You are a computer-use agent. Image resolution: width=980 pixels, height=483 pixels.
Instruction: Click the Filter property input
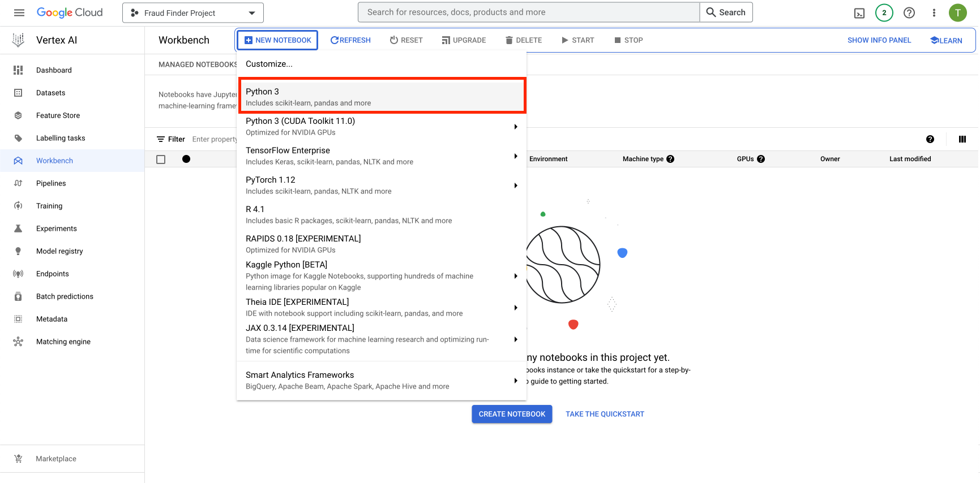point(215,139)
